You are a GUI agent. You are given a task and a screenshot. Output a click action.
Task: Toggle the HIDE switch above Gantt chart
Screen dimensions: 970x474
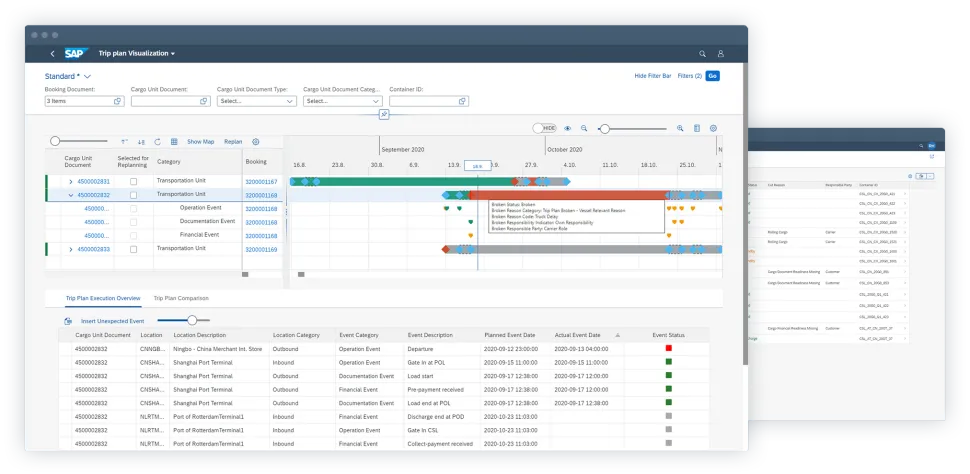[x=544, y=128]
